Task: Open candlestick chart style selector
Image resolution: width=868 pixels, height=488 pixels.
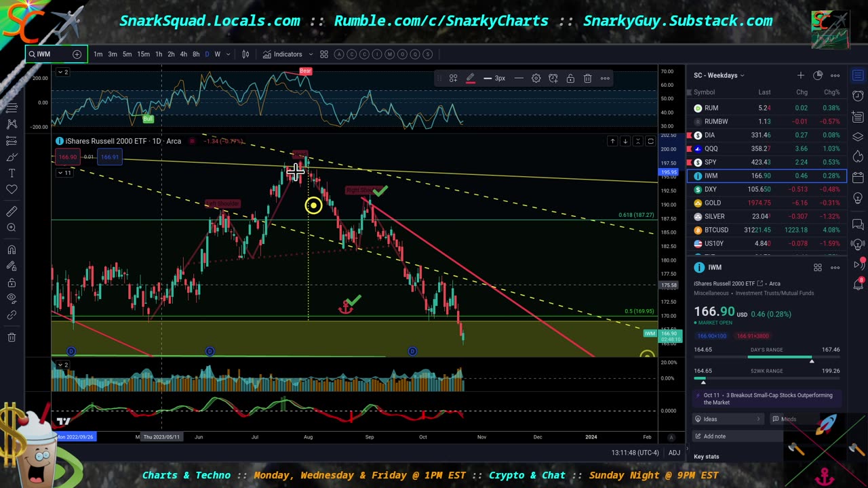Action: 245,54
